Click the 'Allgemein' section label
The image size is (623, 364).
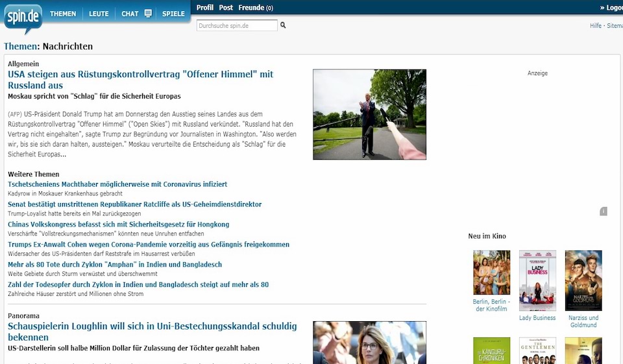[23, 64]
